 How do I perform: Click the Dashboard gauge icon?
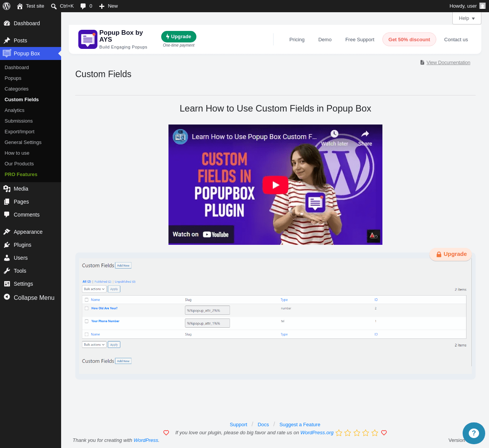[x=7, y=23]
